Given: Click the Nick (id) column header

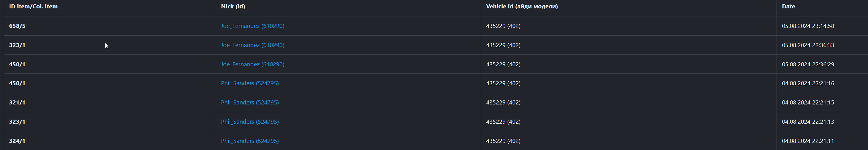Looking at the screenshot, I should [233, 7].
